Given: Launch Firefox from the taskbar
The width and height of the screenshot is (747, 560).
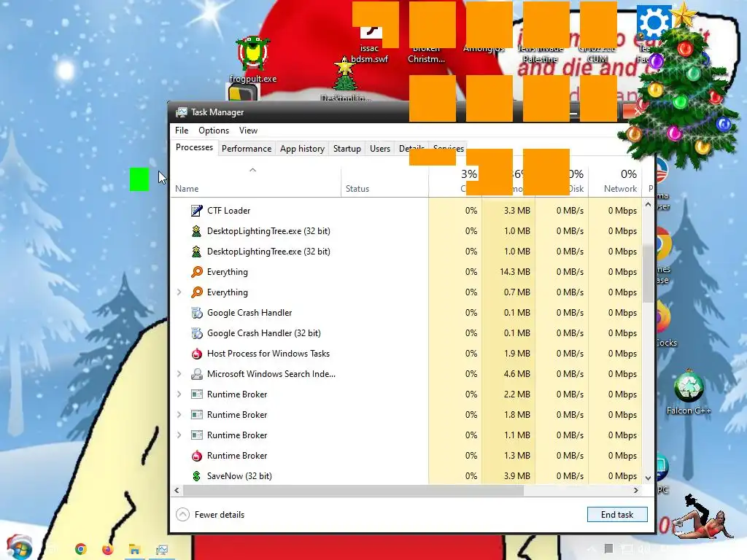Looking at the screenshot, I should coord(108,549).
